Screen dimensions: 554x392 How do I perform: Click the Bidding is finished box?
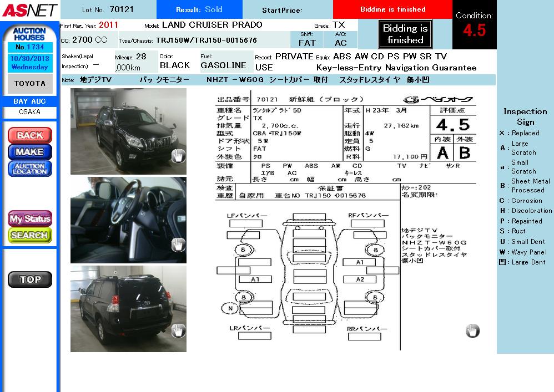[405, 34]
